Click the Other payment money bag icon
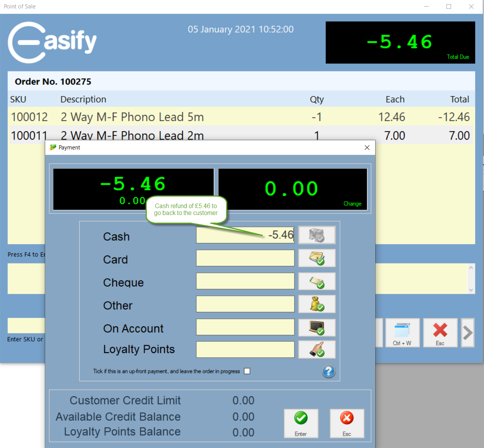 [x=317, y=304]
